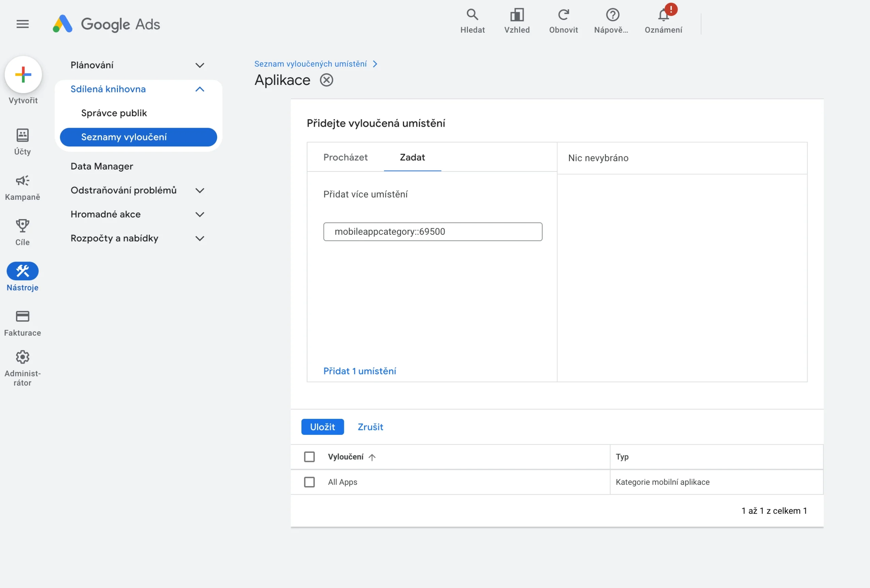Click the Uložit button

(x=322, y=427)
